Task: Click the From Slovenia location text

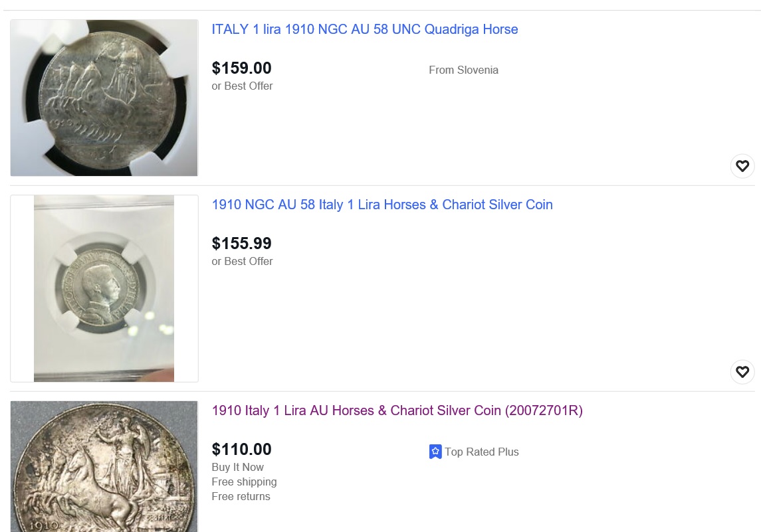Action: pyautogui.click(x=463, y=70)
